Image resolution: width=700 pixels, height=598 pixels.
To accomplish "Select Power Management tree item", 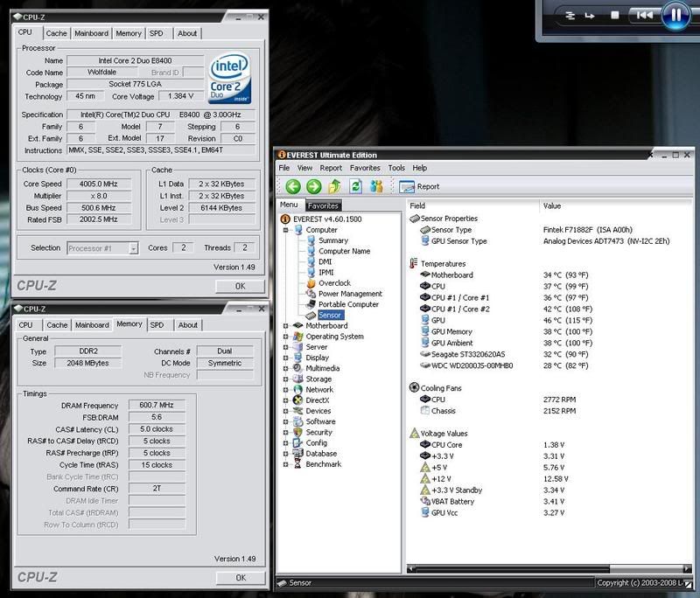I will click(350, 294).
